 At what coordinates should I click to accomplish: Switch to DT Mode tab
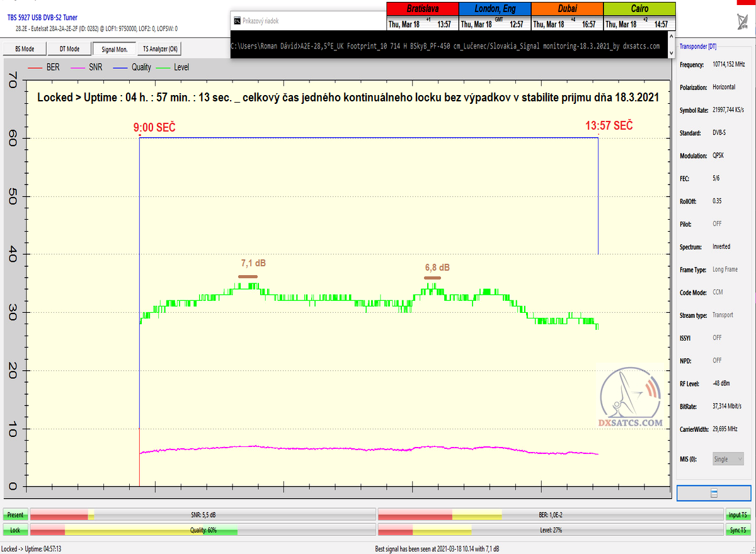69,48
